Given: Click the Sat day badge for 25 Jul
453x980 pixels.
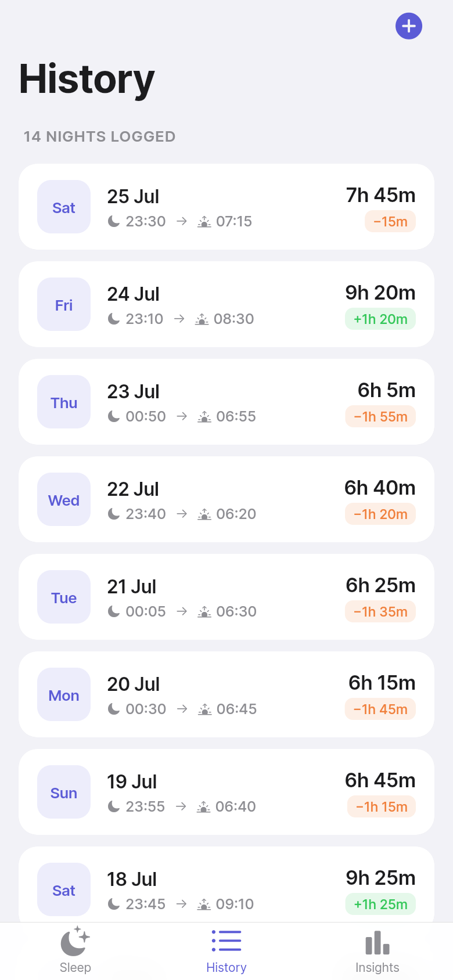Looking at the screenshot, I should 64,207.
